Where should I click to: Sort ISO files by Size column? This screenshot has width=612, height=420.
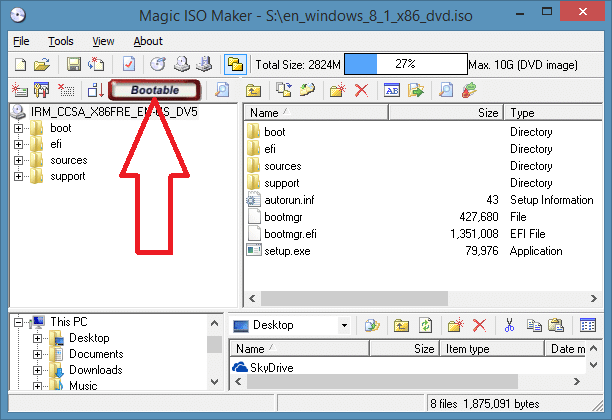(x=446, y=113)
